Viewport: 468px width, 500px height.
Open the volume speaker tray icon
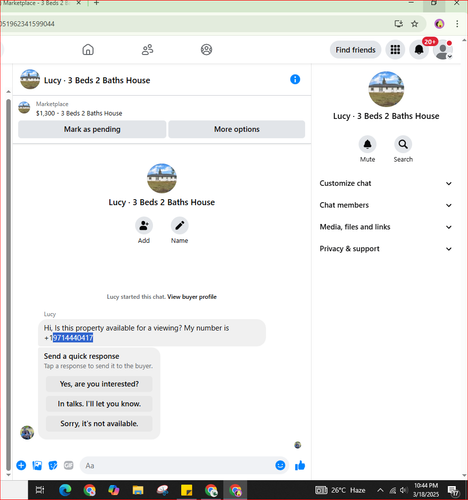pyautogui.click(x=404, y=490)
